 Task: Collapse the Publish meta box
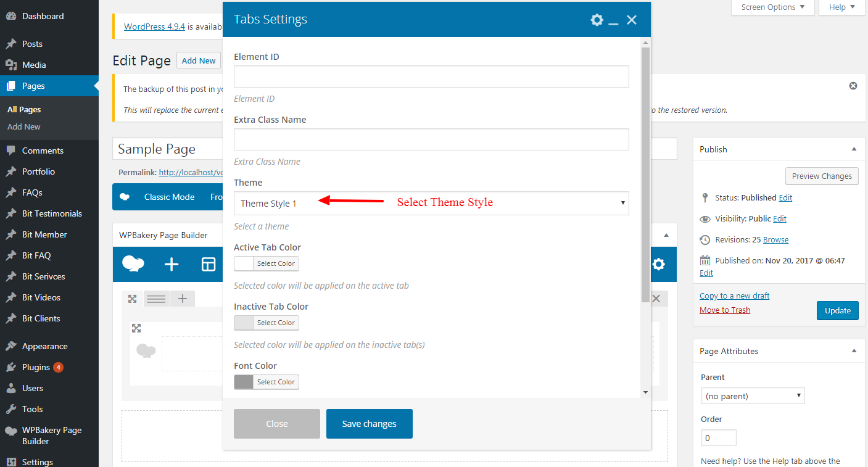pyautogui.click(x=854, y=149)
